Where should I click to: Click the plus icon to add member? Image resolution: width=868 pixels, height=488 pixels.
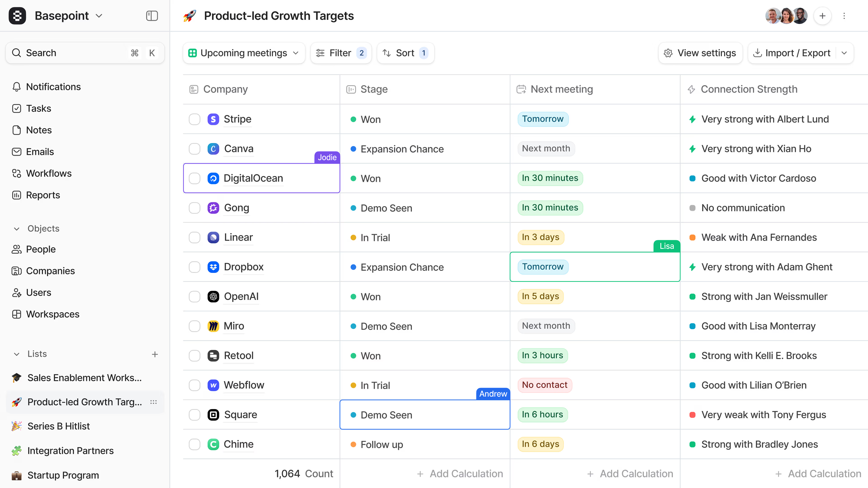(x=822, y=16)
